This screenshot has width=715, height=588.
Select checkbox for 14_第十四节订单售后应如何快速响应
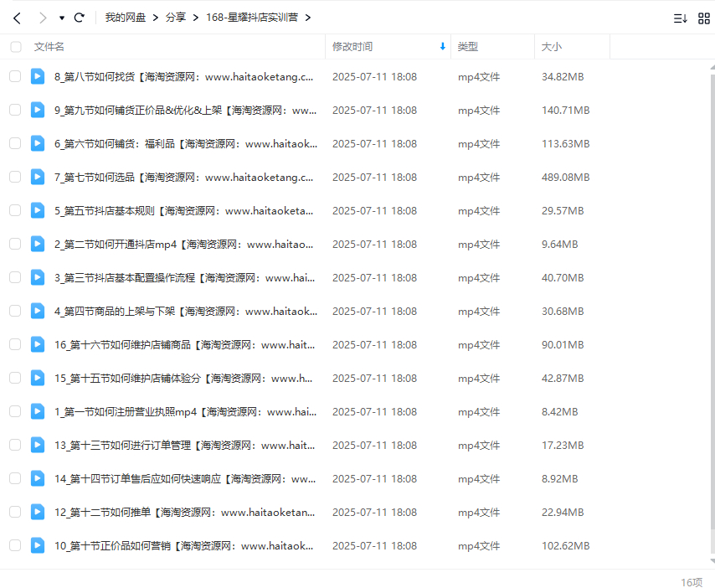click(15, 478)
